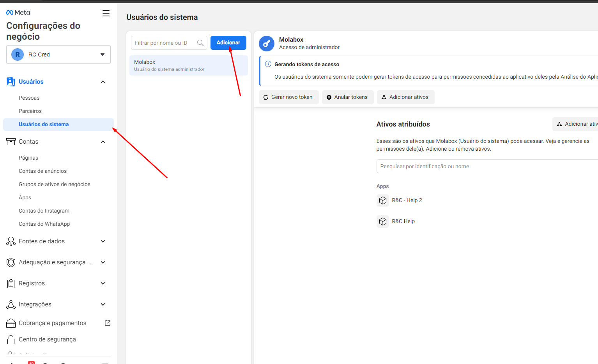Expand Adequação e segurança chevron
The image size is (598, 364).
coord(103,262)
